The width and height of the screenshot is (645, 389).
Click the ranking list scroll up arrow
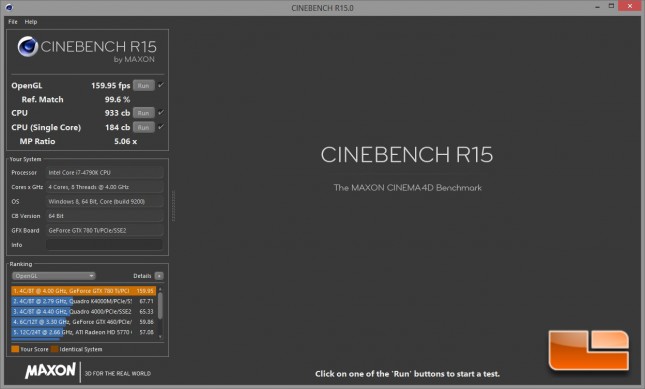[x=160, y=289]
